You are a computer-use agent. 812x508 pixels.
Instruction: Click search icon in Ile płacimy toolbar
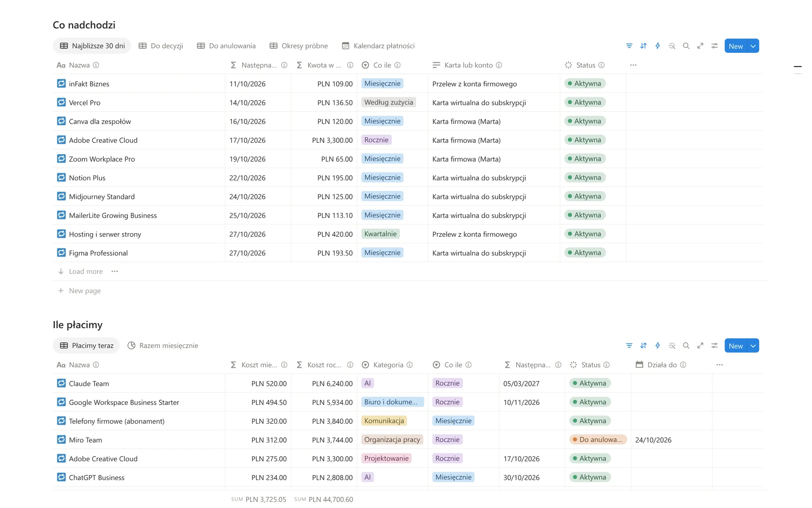686,345
